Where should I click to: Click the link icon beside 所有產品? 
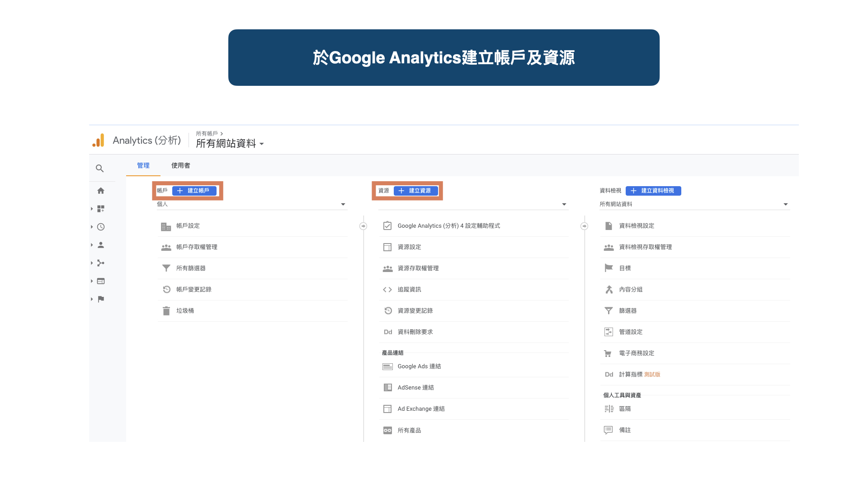pyautogui.click(x=387, y=431)
